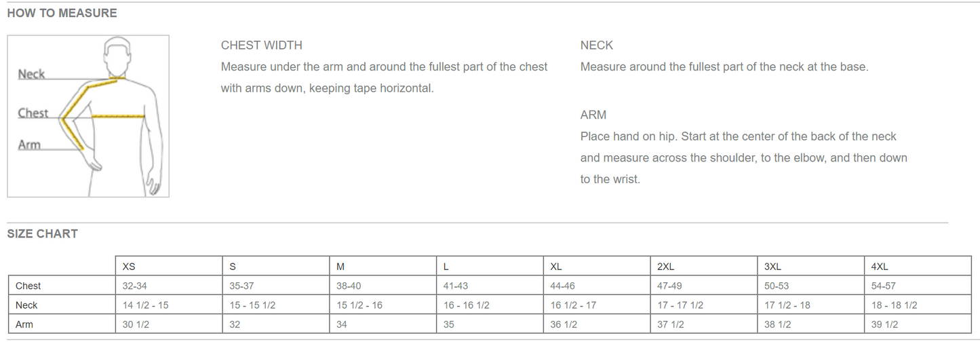Image resolution: width=980 pixels, height=346 pixels.
Task: Click the 17 - 17 1/2 neck cell
Action: click(x=680, y=305)
